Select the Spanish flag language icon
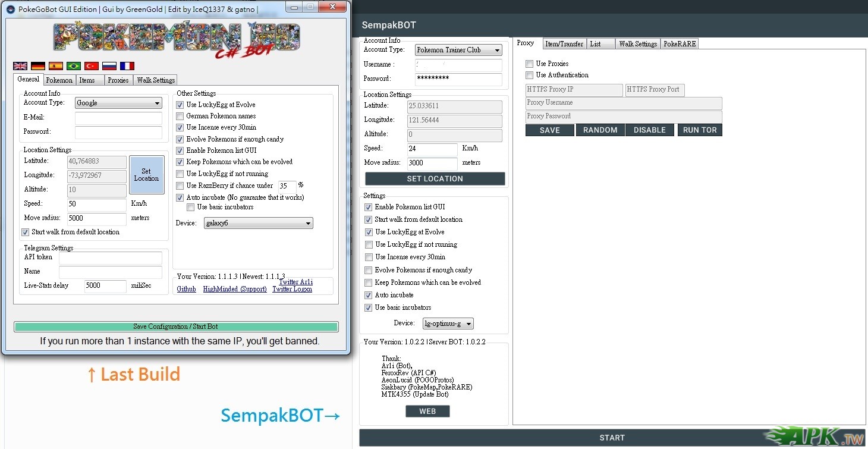 click(56, 66)
